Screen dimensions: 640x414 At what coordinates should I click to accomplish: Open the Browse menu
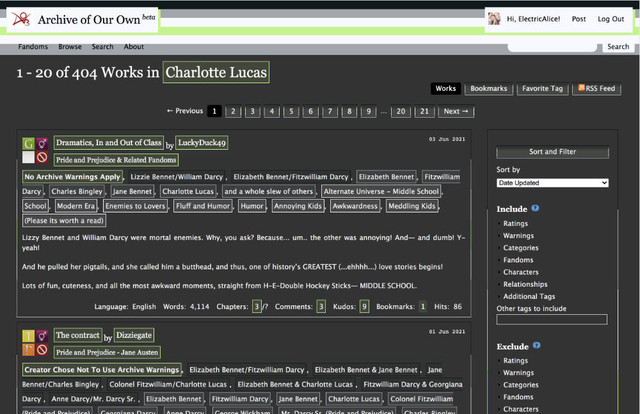click(70, 47)
